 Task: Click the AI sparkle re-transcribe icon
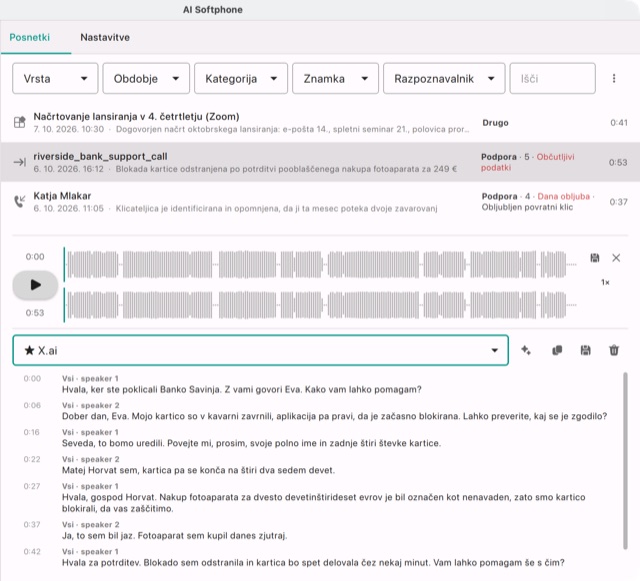click(526, 350)
